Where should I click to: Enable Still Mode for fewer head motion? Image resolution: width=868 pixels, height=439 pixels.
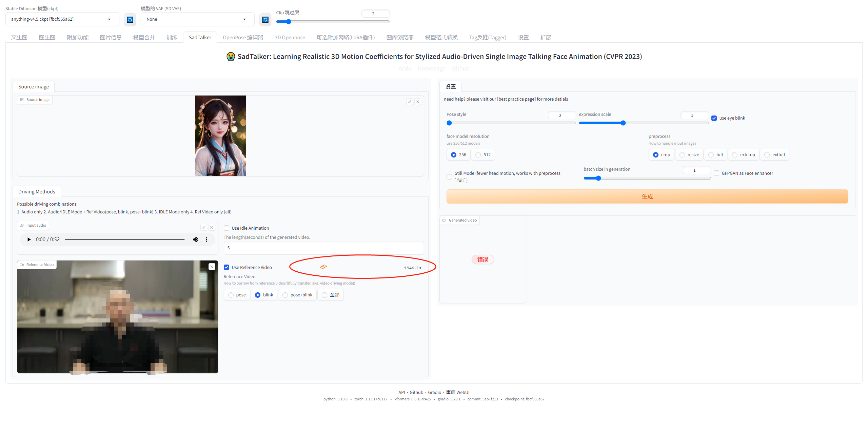coord(449,176)
